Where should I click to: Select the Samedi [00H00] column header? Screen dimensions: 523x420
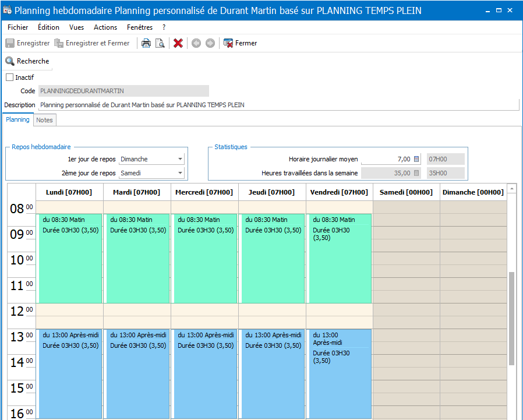tap(407, 192)
